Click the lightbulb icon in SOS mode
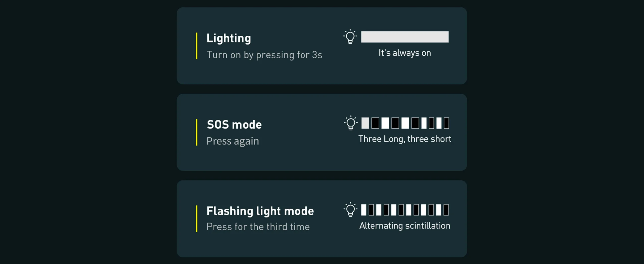The height and width of the screenshot is (264, 644). [350, 123]
